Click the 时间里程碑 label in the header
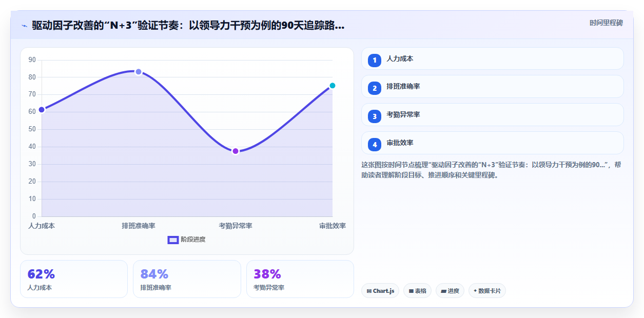Image resolution: width=644 pixels, height=318 pixels. [606, 23]
